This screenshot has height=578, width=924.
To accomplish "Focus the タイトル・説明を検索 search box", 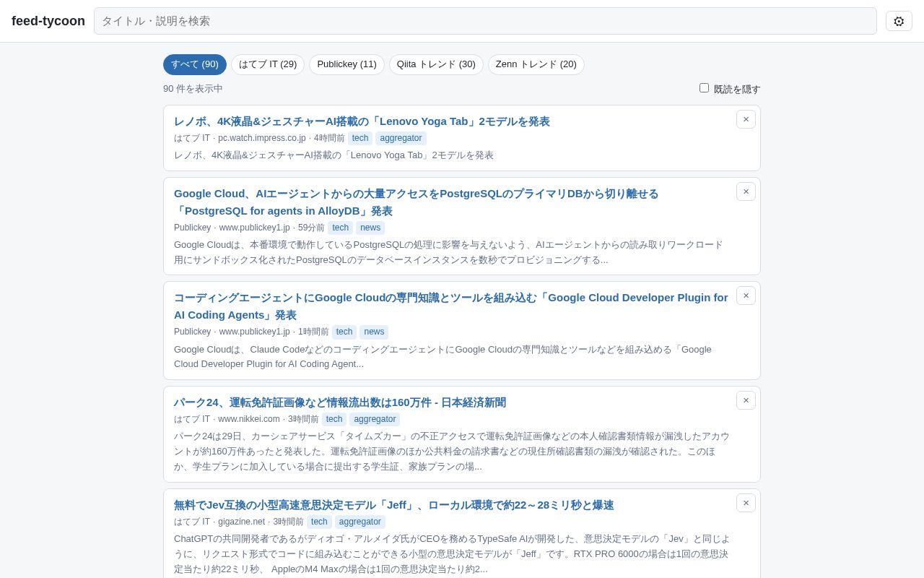I will coord(485,21).
